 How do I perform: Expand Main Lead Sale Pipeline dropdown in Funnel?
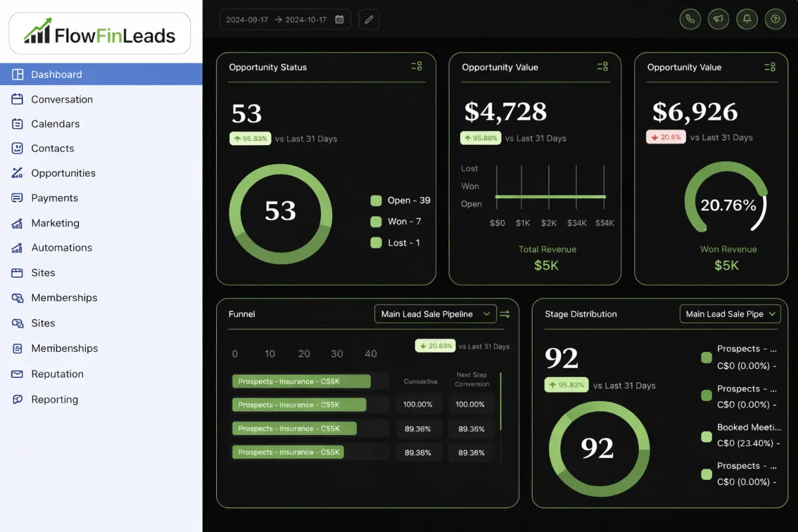[x=436, y=314]
